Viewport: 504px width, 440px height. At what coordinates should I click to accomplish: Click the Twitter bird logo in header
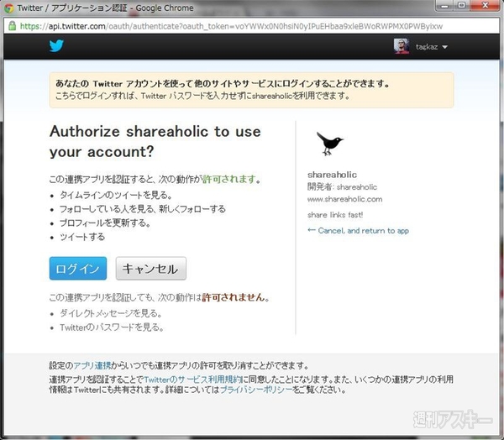click(56, 46)
